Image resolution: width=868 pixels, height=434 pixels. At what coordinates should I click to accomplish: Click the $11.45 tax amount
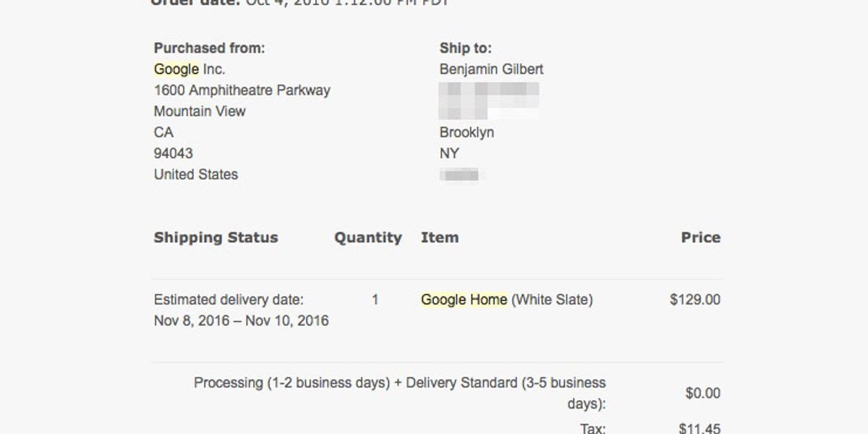tap(699, 428)
